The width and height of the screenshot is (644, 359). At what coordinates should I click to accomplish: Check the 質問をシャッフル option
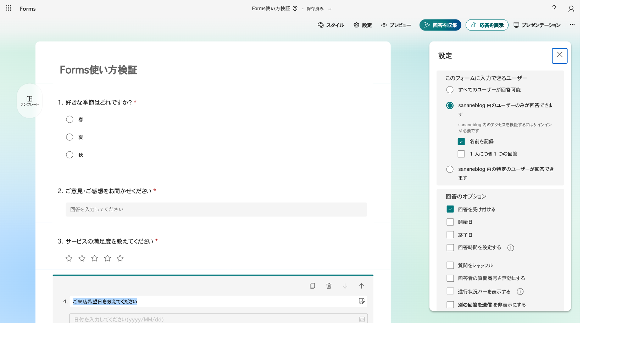pyautogui.click(x=450, y=265)
